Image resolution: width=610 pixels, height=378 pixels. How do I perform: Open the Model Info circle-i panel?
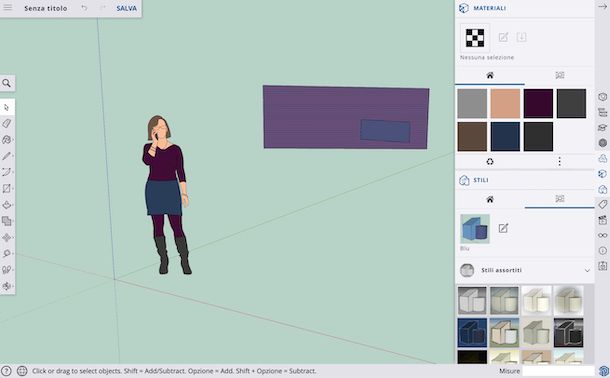pyautogui.click(x=603, y=250)
